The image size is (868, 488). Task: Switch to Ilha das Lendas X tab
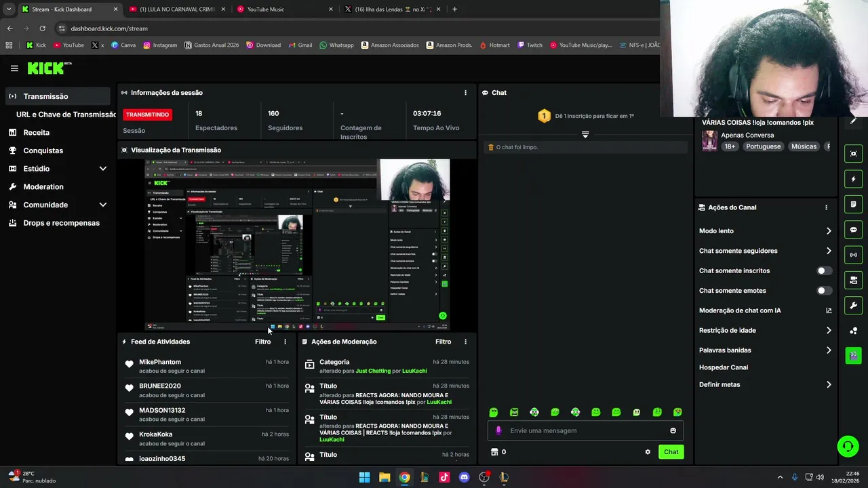click(x=393, y=9)
